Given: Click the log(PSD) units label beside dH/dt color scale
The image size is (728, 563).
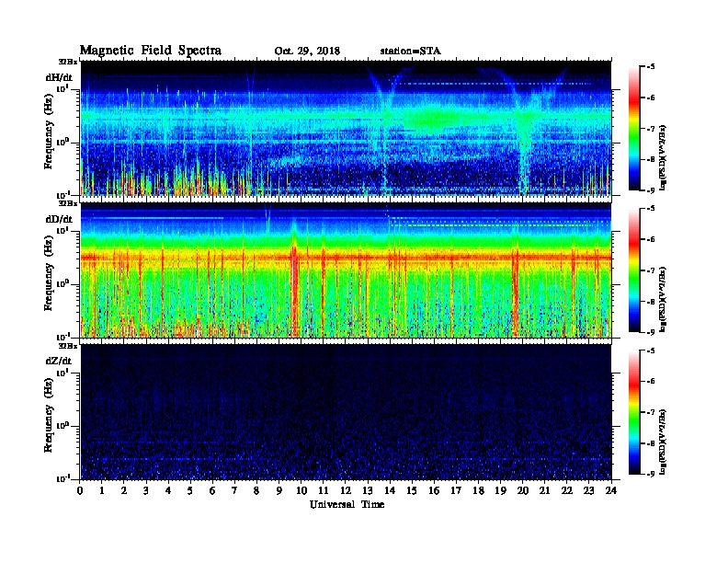Looking at the screenshot, I should [x=663, y=158].
